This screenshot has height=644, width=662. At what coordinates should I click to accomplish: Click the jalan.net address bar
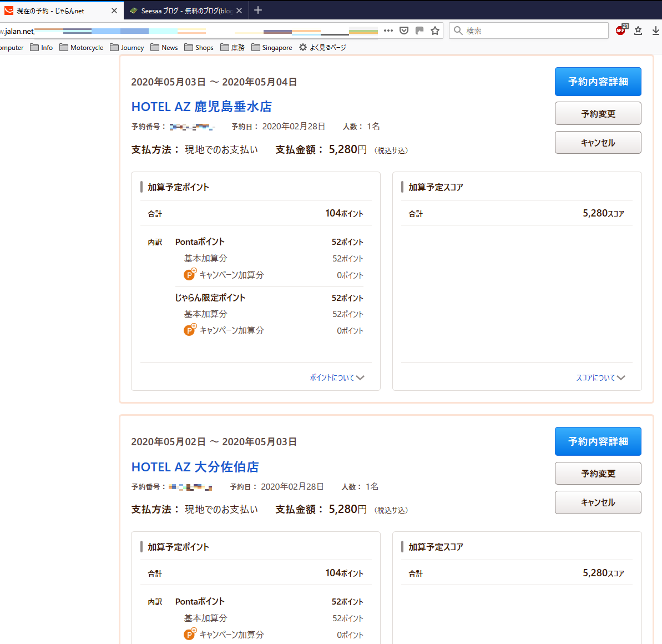(x=190, y=31)
